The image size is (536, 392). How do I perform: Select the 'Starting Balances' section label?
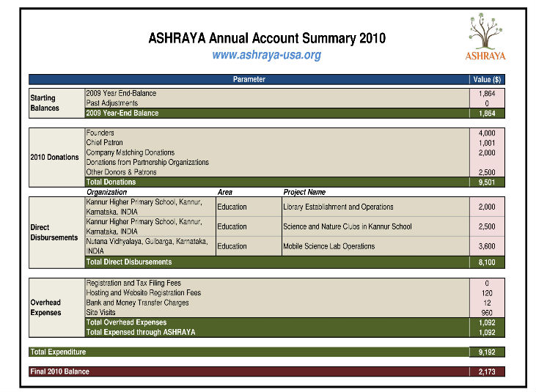click(x=45, y=103)
